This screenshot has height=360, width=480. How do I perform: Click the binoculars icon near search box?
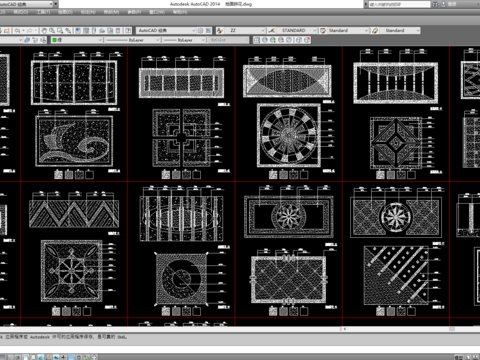(x=435, y=4)
